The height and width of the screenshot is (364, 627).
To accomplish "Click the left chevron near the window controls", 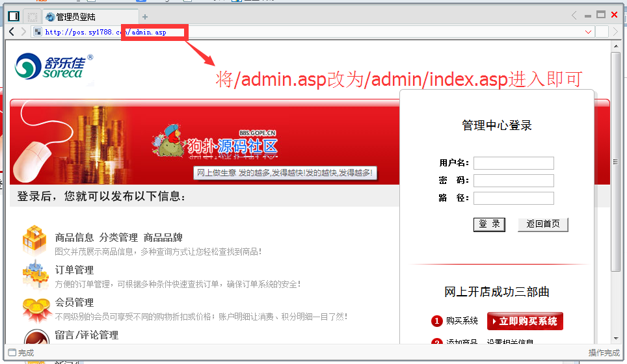I will pos(574,16).
